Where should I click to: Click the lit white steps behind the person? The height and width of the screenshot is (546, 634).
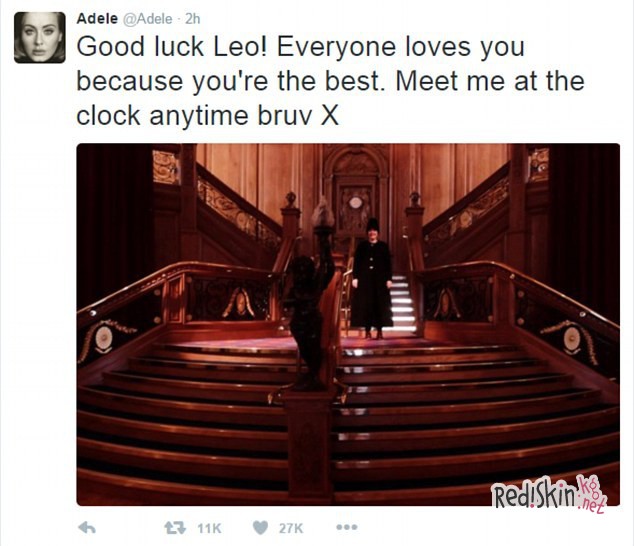[403, 303]
